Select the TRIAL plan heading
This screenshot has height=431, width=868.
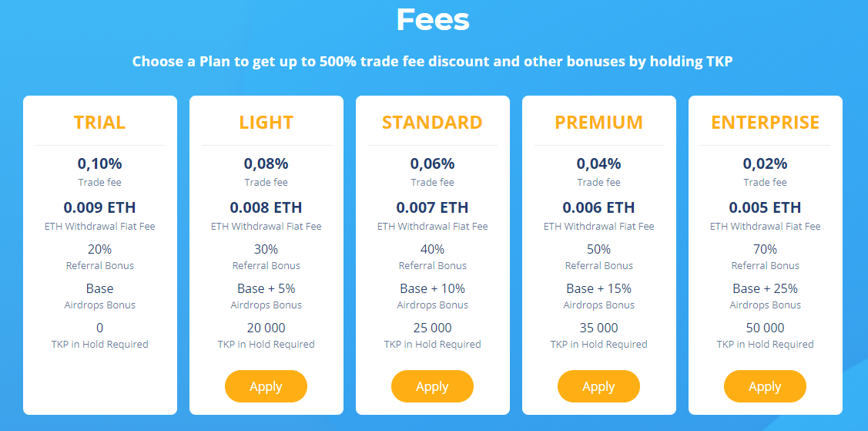[x=99, y=123]
